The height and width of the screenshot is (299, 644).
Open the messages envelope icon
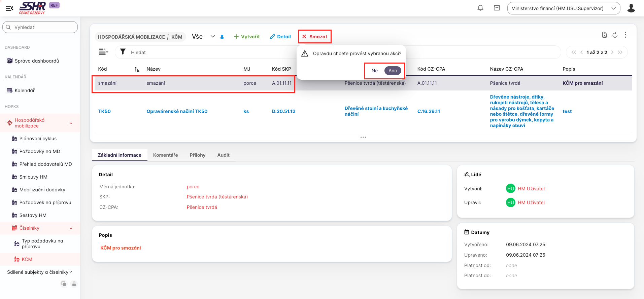click(497, 8)
